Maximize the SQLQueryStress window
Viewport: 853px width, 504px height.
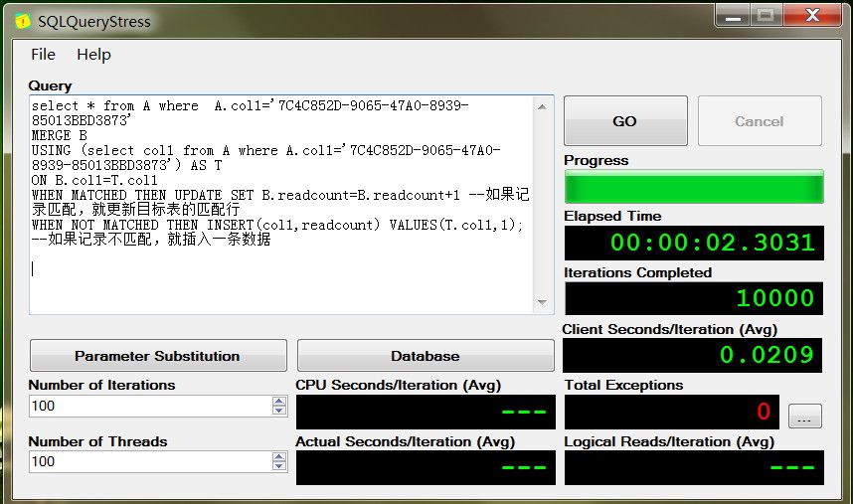coord(766,16)
